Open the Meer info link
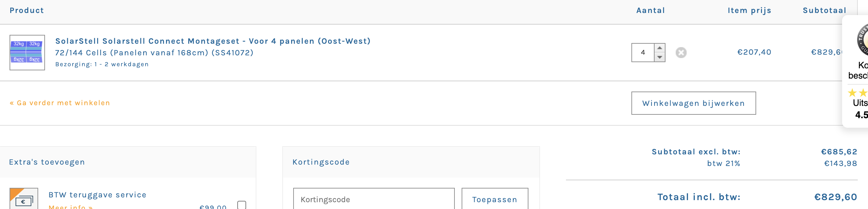 tap(71, 207)
